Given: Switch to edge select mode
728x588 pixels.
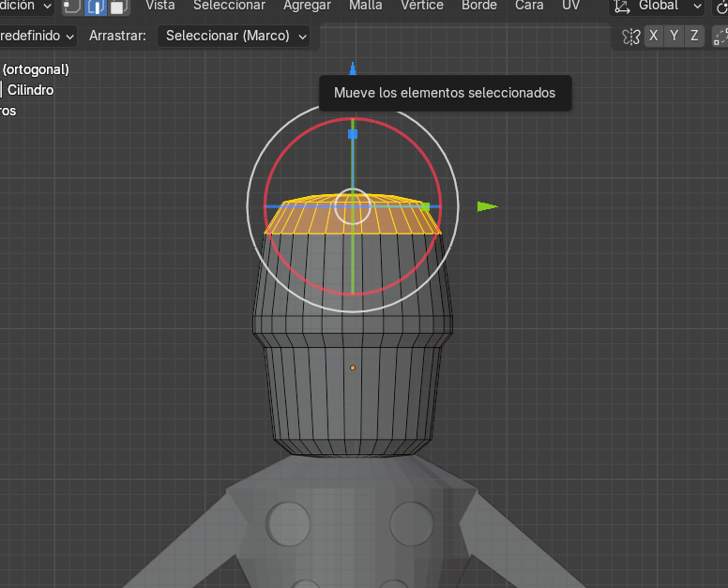Looking at the screenshot, I should coord(96,7).
